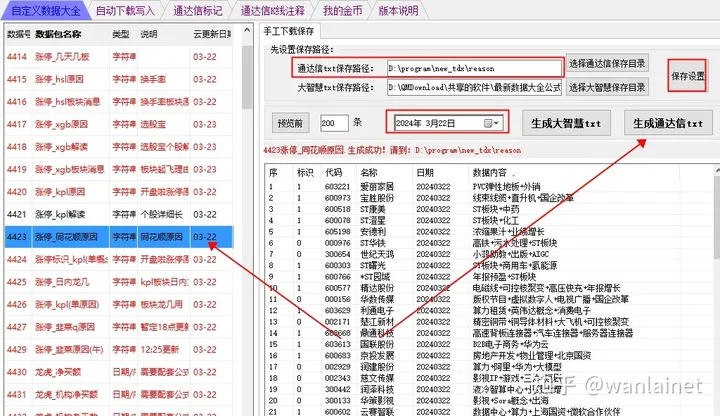Select row 4425 涨停_日内龙几
This screenshot has height=416, width=720.
(x=119, y=282)
